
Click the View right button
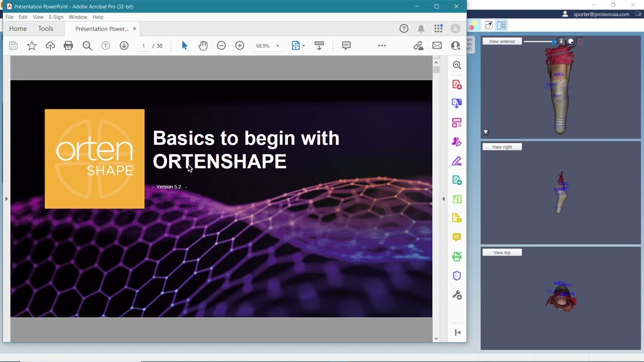tap(502, 147)
